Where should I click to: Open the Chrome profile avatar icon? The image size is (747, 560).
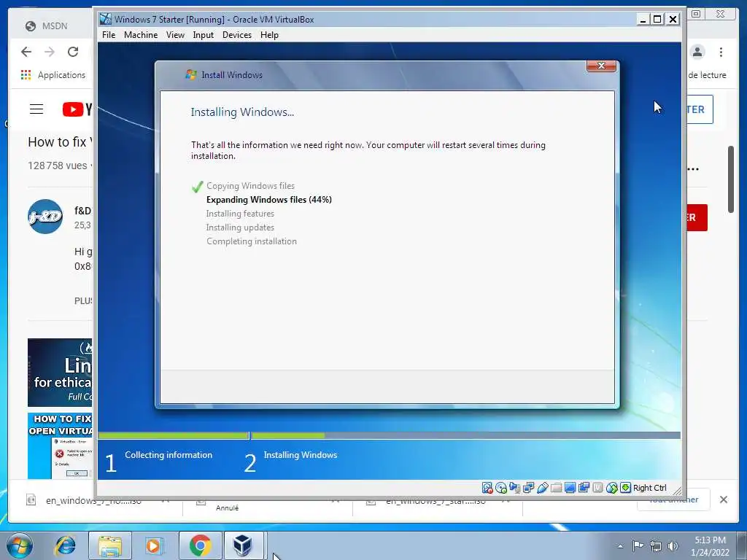pyautogui.click(x=697, y=52)
